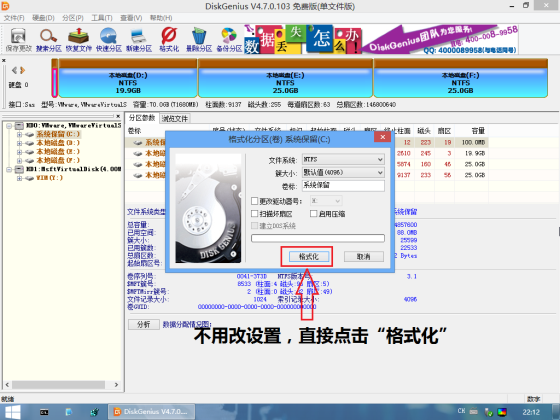560x420 pixels.
Task: Open the 文件(F) menu
Action: pyautogui.click(x=14, y=18)
